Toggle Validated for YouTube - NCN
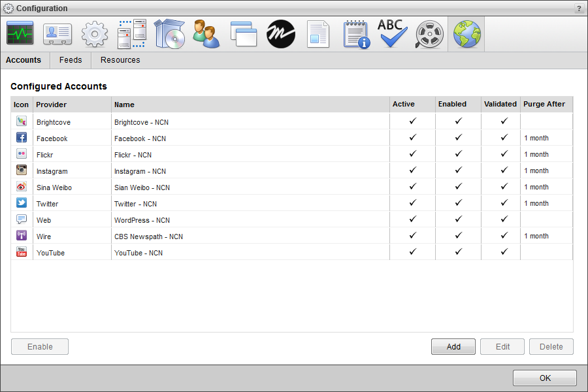This screenshot has height=392, width=588. coord(500,253)
